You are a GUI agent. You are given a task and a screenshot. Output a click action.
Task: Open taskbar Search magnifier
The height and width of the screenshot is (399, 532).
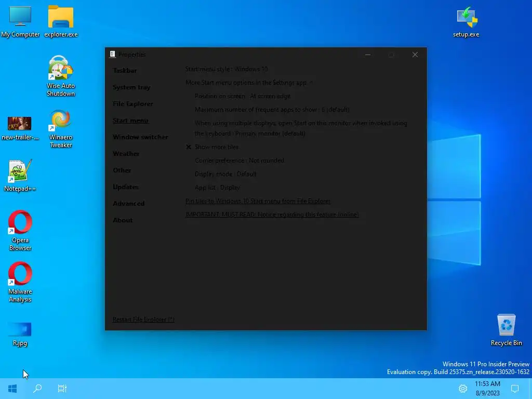coord(37,389)
